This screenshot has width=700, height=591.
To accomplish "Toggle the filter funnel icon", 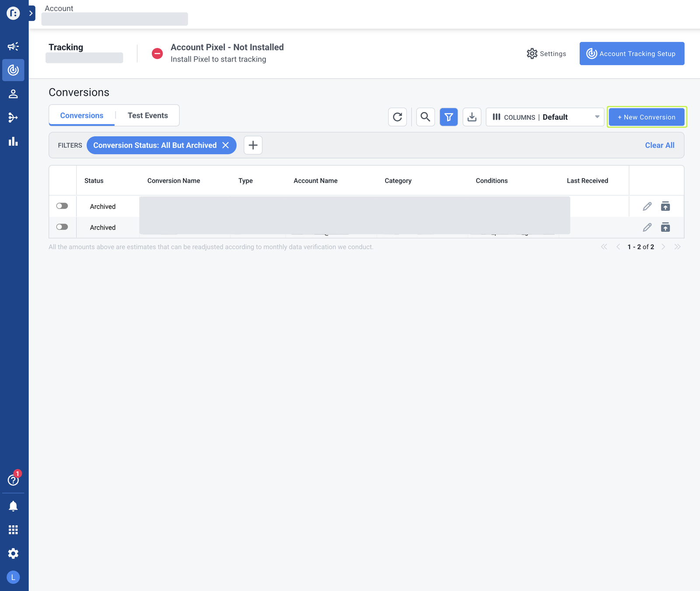I will pos(448,117).
